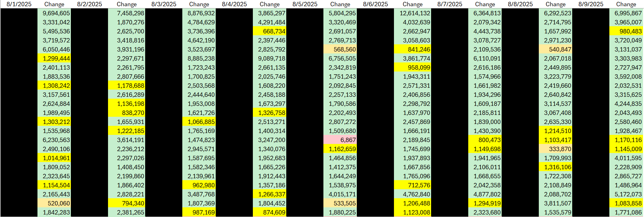This screenshot has height=217, width=644.
Task: Click the yellow cell 1,303,212
Action: click(x=54, y=122)
